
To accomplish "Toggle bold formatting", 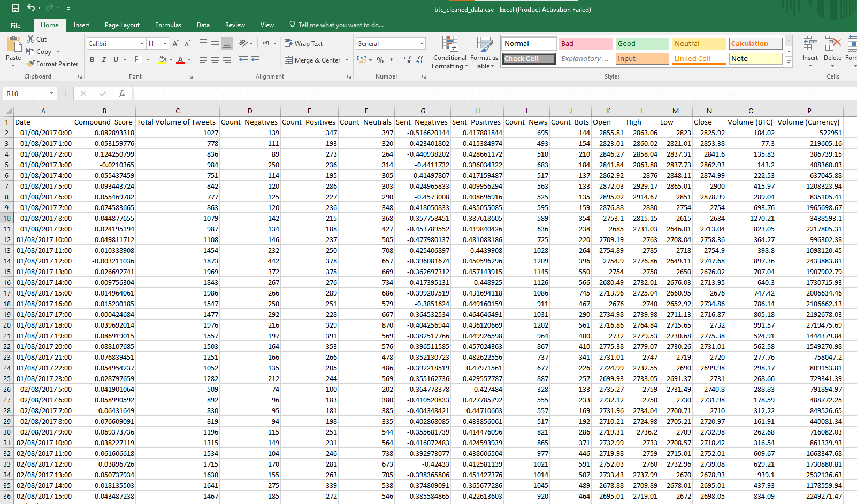I will click(x=91, y=60).
